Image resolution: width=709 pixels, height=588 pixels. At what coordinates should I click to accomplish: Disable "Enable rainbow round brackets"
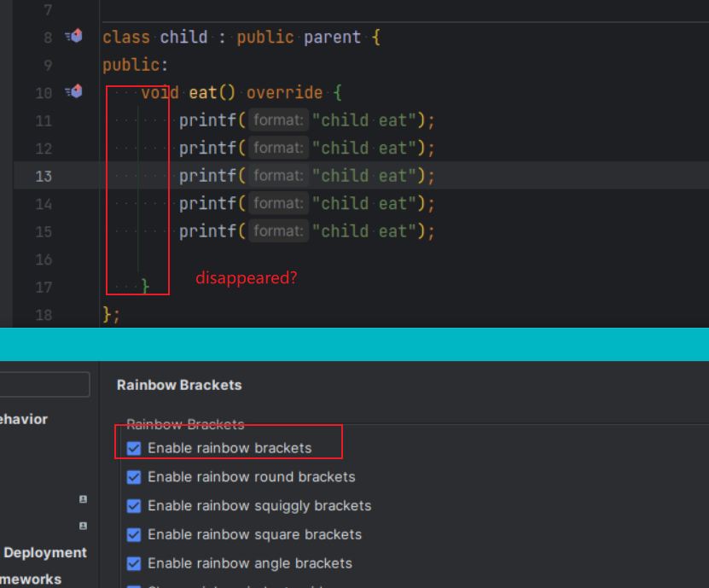click(134, 477)
